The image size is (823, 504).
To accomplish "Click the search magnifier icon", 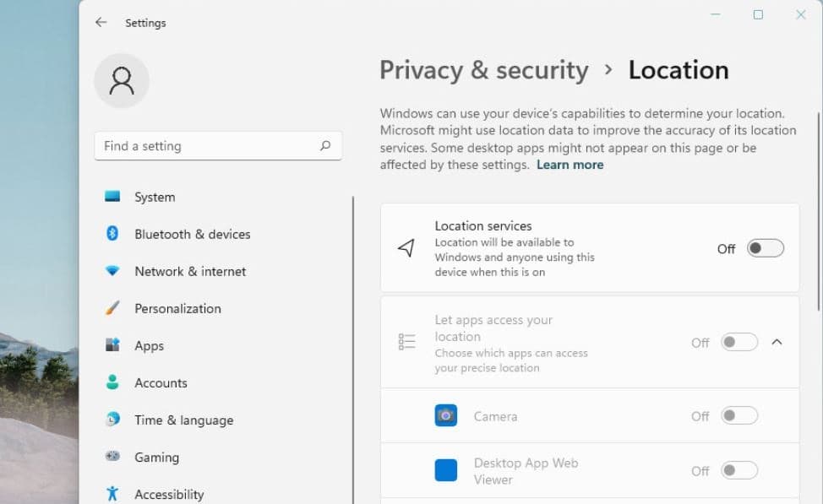I will (325, 146).
